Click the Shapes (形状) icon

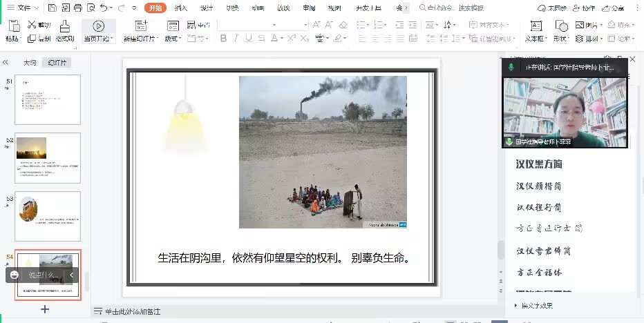561,26
